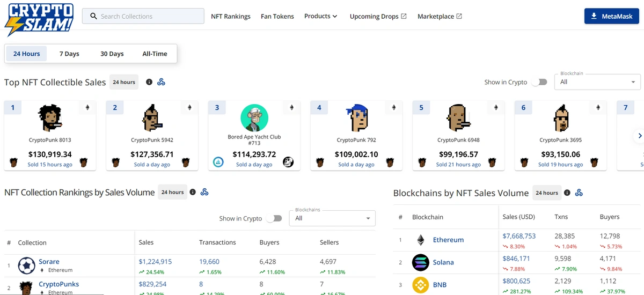Click Ethereum icon on Bored Ape #713 card
Viewport: 644px width, 295px height.
[291, 107]
